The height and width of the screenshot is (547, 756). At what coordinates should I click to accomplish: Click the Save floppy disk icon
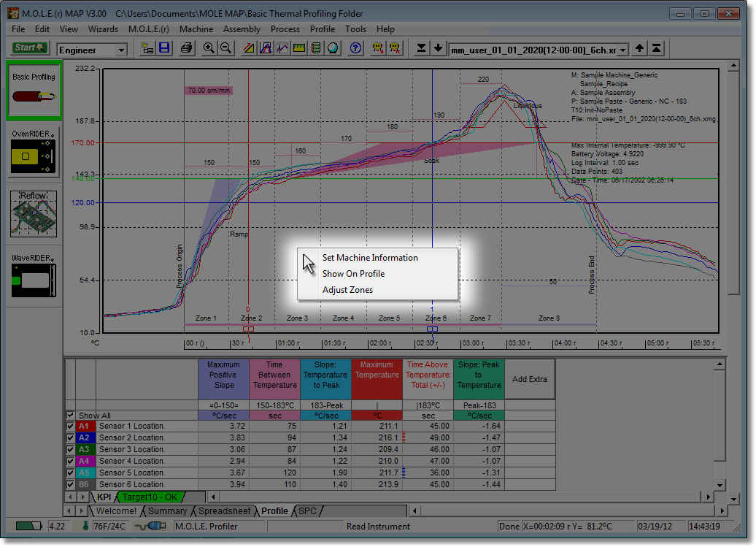pos(164,48)
